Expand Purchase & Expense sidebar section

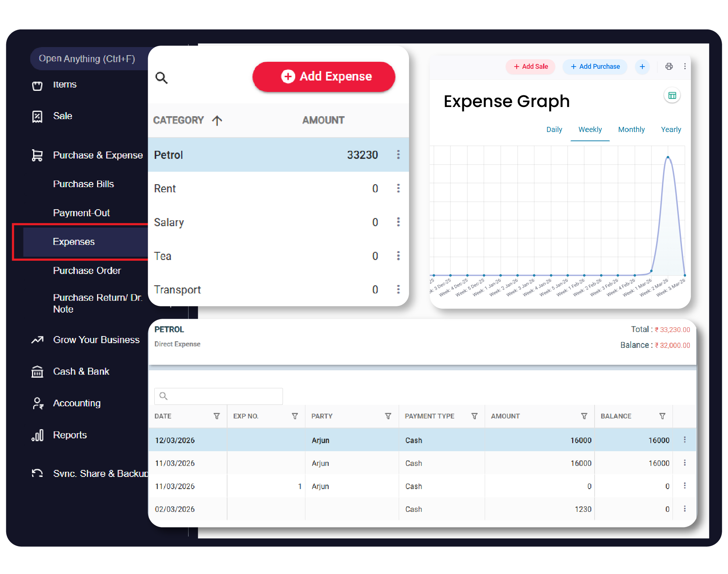pyautogui.click(x=98, y=155)
